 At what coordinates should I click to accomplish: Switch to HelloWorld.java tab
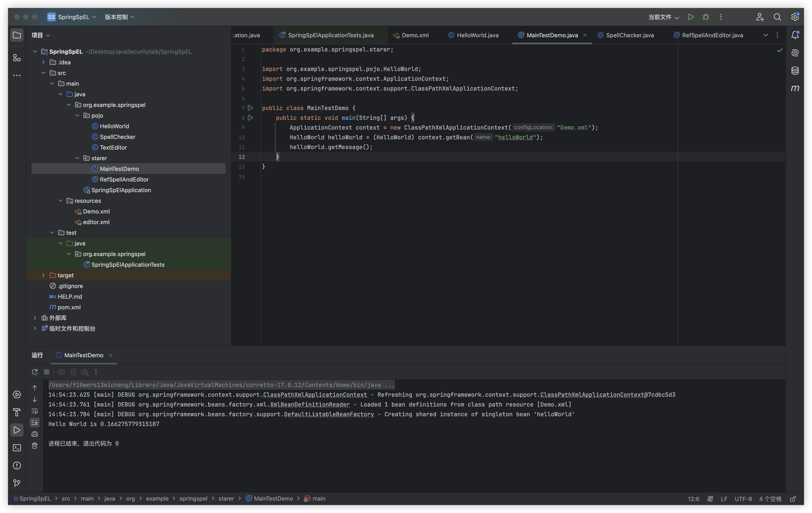point(473,35)
